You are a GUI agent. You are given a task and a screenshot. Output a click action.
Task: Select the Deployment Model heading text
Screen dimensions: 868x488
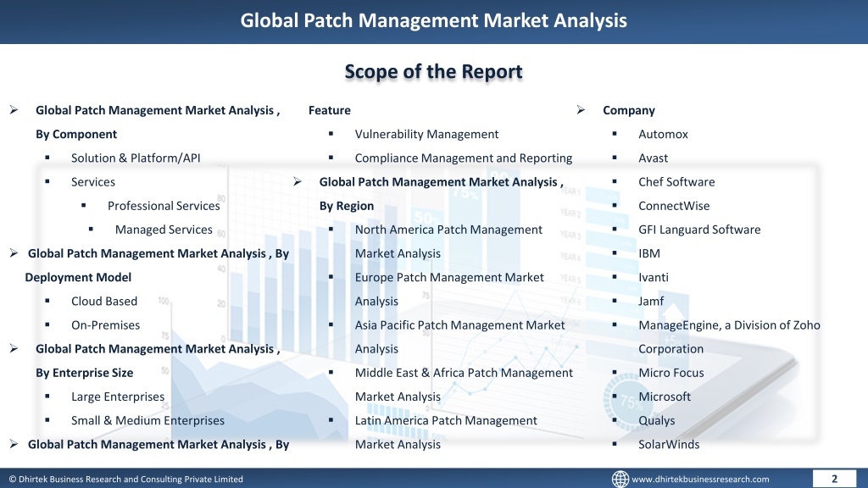click(78, 277)
